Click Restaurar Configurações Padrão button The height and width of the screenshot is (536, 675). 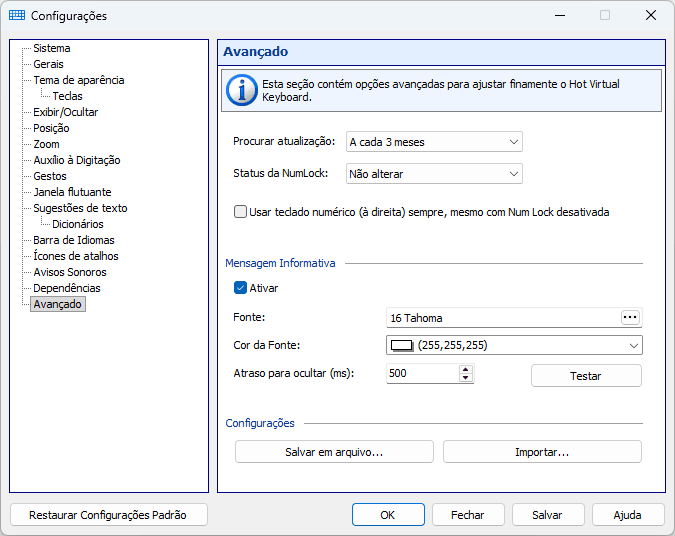(108, 515)
